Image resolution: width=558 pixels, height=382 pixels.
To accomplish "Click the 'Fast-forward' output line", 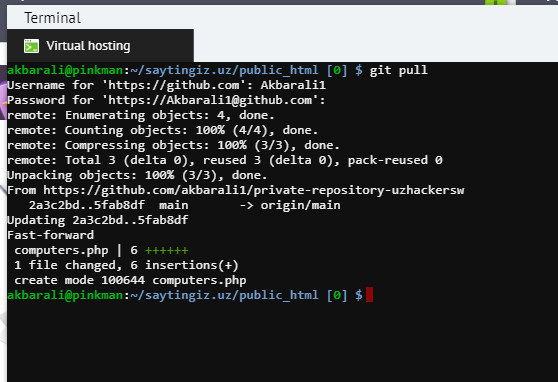I will [x=51, y=235].
